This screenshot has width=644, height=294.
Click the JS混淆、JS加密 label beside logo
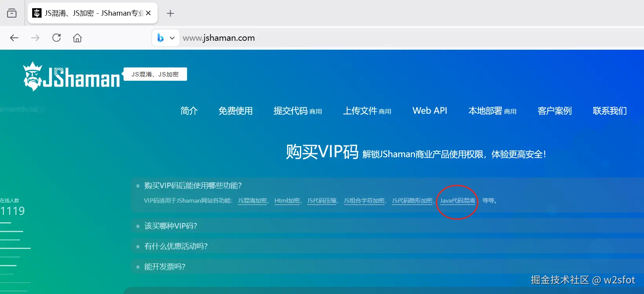point(155,74)
